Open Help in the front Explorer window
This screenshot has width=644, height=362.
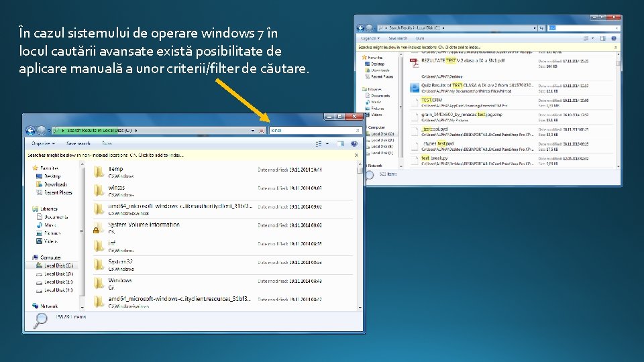[354, 143]
